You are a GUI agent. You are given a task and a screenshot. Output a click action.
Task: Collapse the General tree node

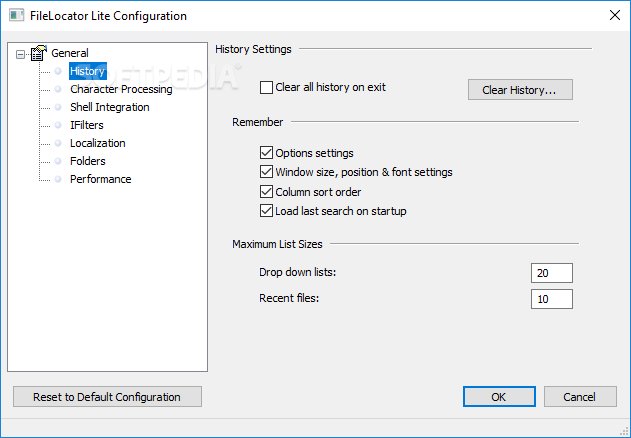(20, 54)
